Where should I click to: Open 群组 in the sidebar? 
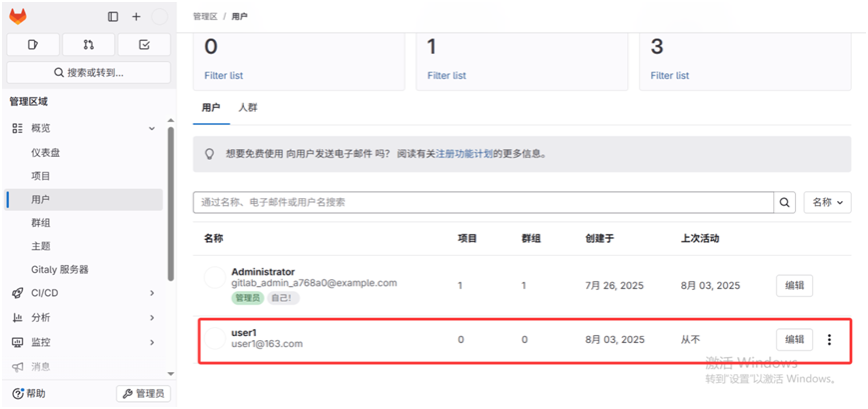pyautogui.click(x=40, y=223)
